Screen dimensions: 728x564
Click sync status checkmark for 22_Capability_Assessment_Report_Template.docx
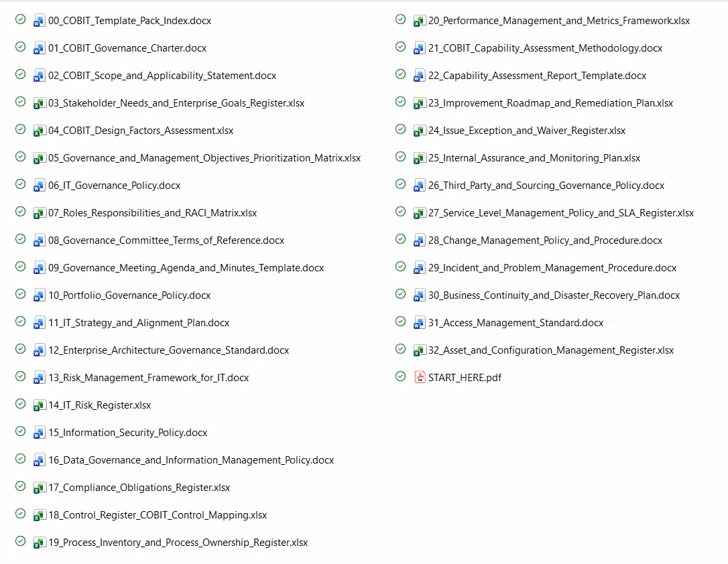coord(401,74)
